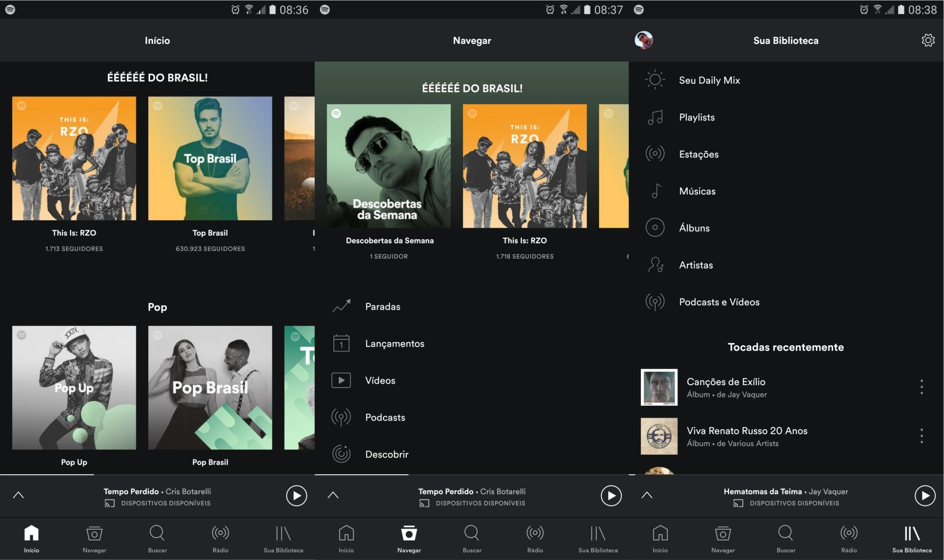Viewport: 944px width, 560px height.
Task: Play Hematomas da Teima by Jay Vaquer
Action: pyautogui.click(x=924, y=495)
